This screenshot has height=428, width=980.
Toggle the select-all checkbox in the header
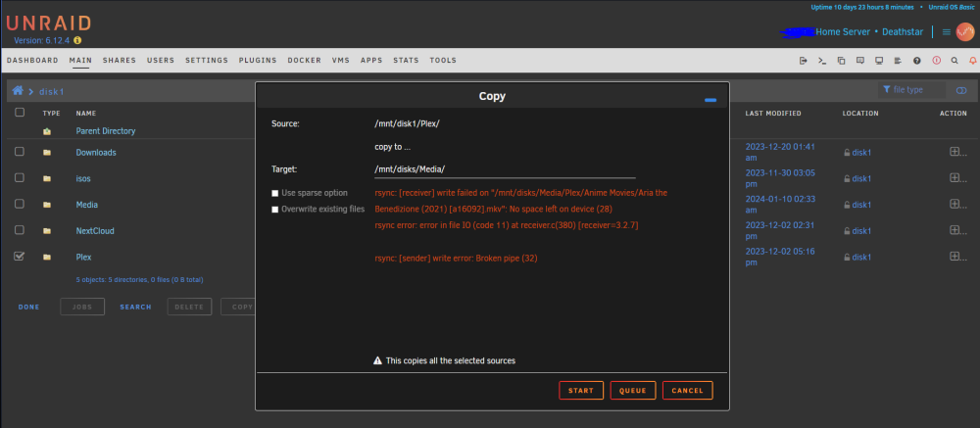pos(20,113)
